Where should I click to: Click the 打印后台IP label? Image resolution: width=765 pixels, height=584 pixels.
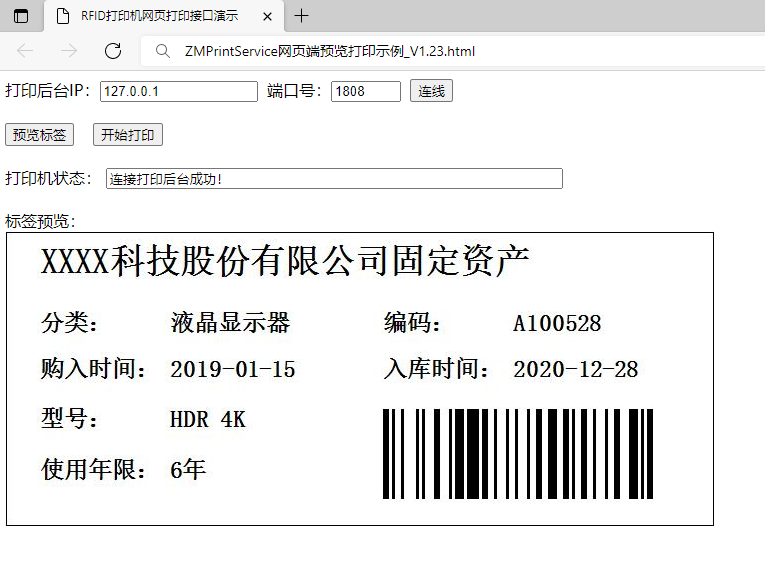click(47, 91)
